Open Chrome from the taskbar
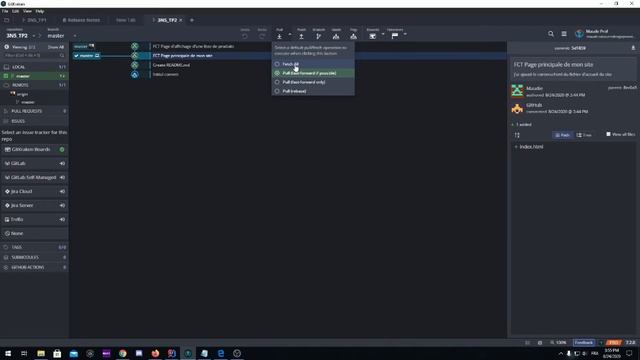The image size is (640, 360). (x=122, y=353)
